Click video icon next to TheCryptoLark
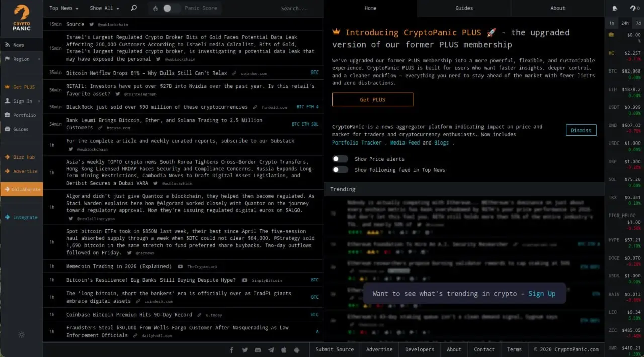Viewport: 644px width, 357px height. click(x=181, y=266)
